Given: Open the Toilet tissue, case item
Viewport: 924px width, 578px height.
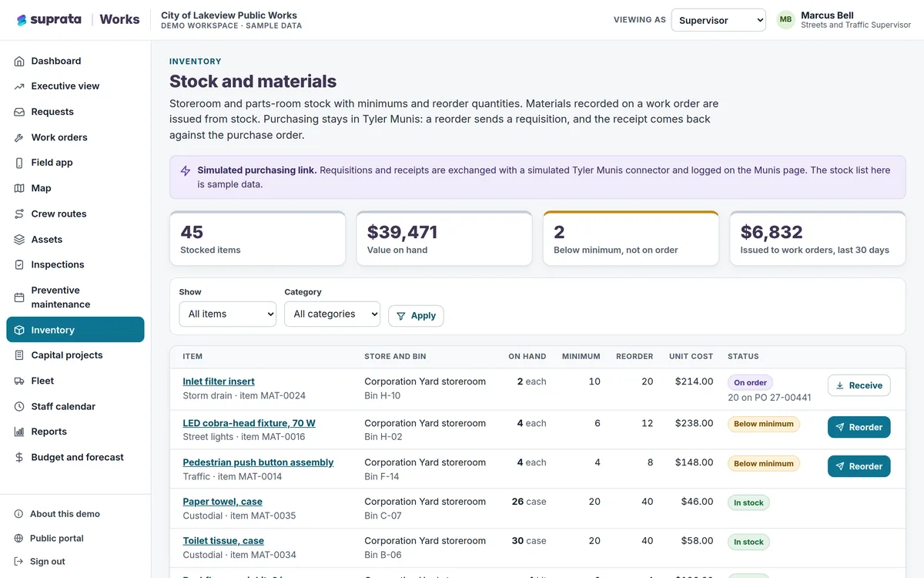Looking at the screenshot, I should point(223,541).
